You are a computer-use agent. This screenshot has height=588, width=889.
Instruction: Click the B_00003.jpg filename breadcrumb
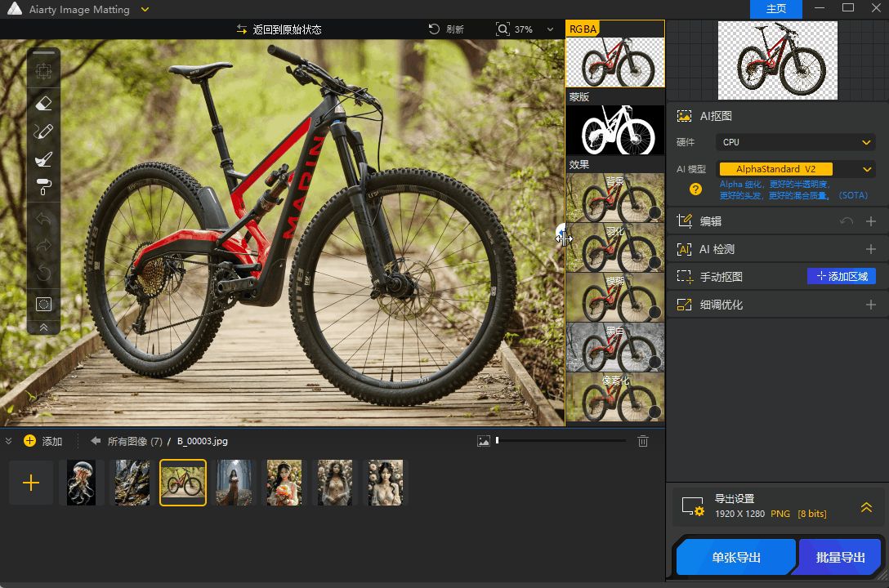click(203, 441)
